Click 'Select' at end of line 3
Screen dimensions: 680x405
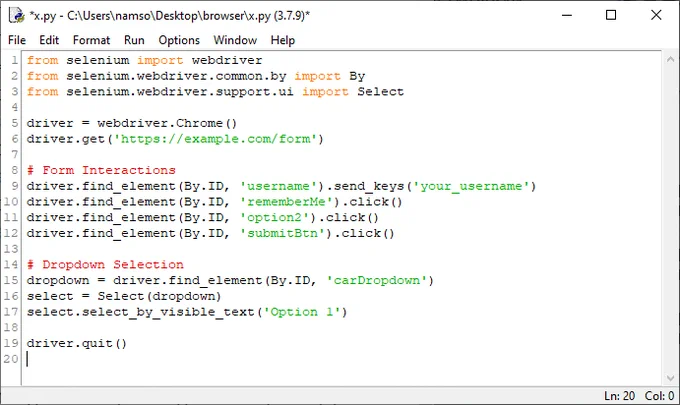(380, 92)
